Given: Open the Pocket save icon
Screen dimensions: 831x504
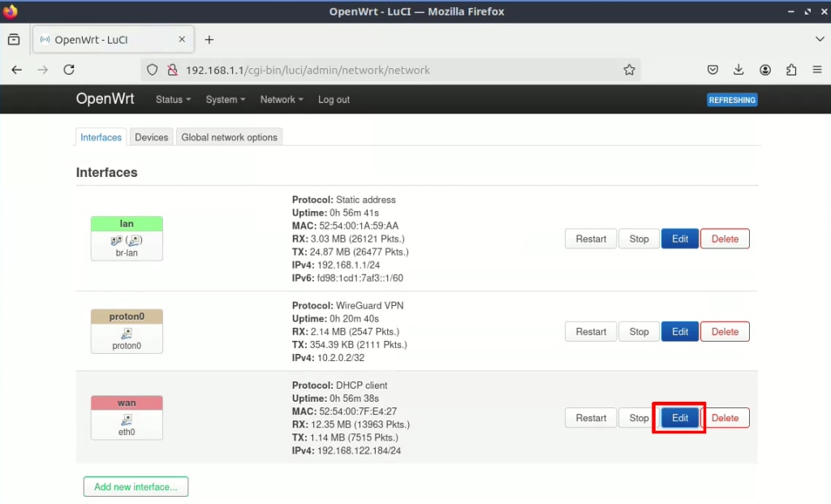Looking at the screenshot, I should tap(713, 70).
